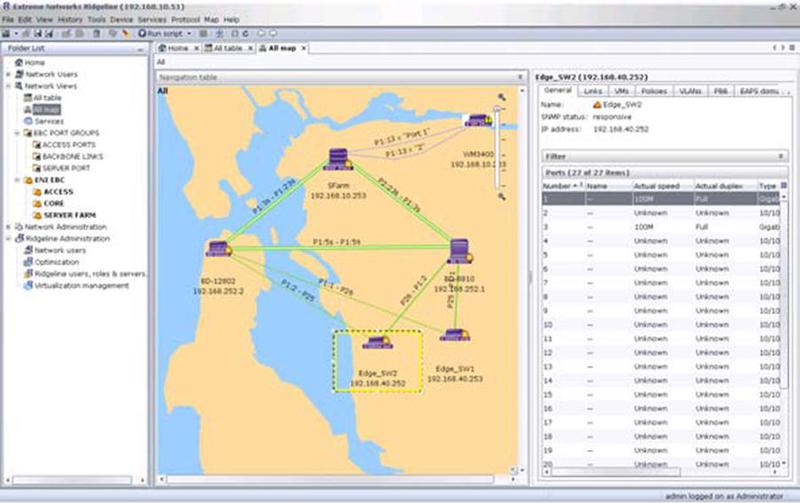Collapse the ENI EBC group node
This screenshot has height=503, width=800.
[17, 180]
